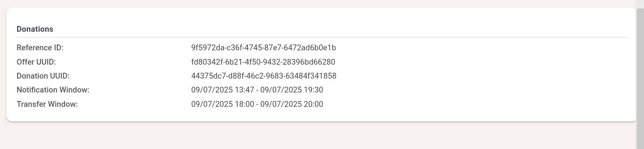Select Offer UUID value fd80342f-6b21

[x=263, y=62]
